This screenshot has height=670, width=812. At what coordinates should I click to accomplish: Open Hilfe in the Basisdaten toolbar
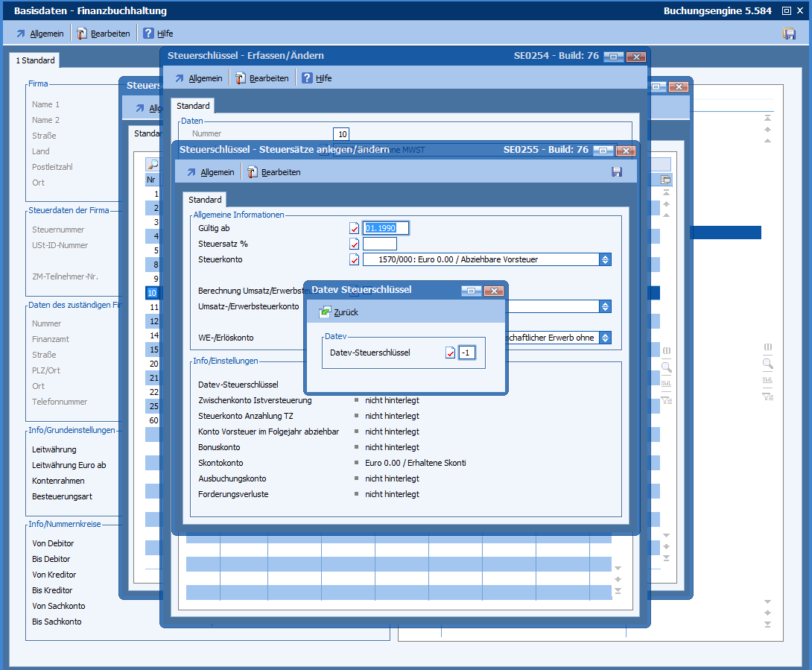(158, 34)
